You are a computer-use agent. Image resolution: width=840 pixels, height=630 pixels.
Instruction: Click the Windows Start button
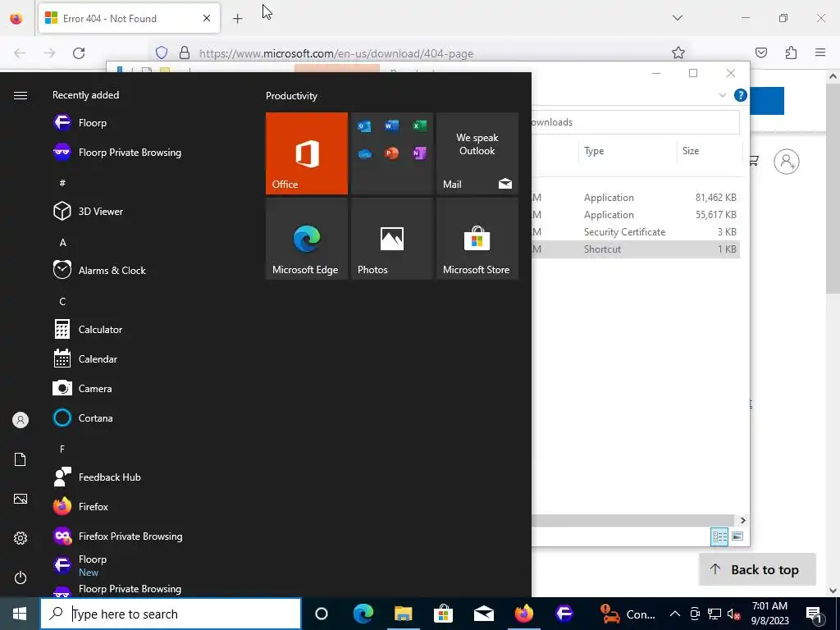coord(20,614)
